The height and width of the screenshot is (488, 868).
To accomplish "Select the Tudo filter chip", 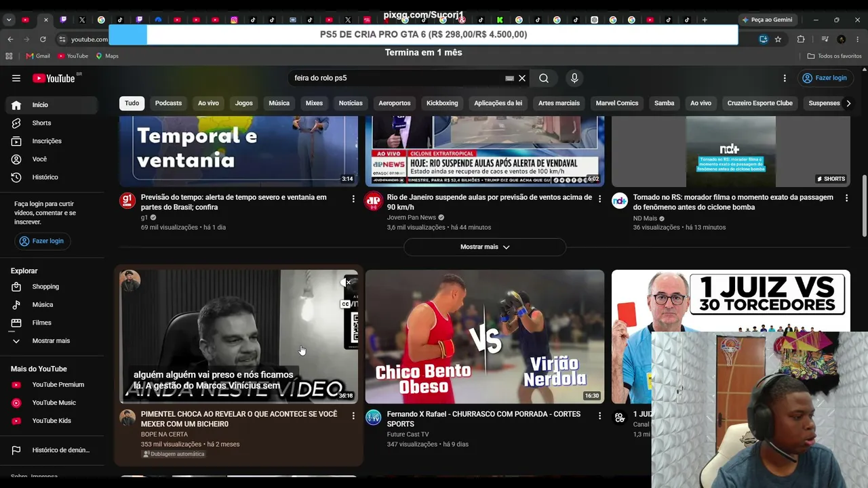I will point(132,103).
